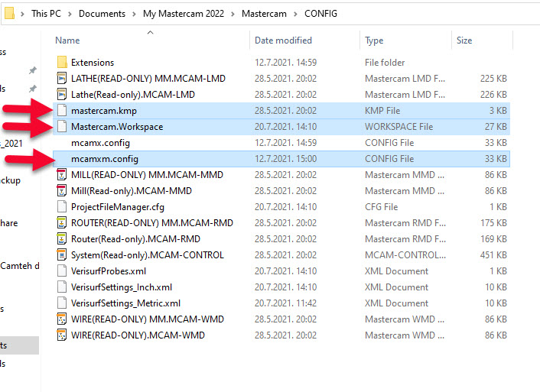Select the ProjectFileManager.cfg file name
The width and height of the screenshot is (540, 392).
[118, 207]
